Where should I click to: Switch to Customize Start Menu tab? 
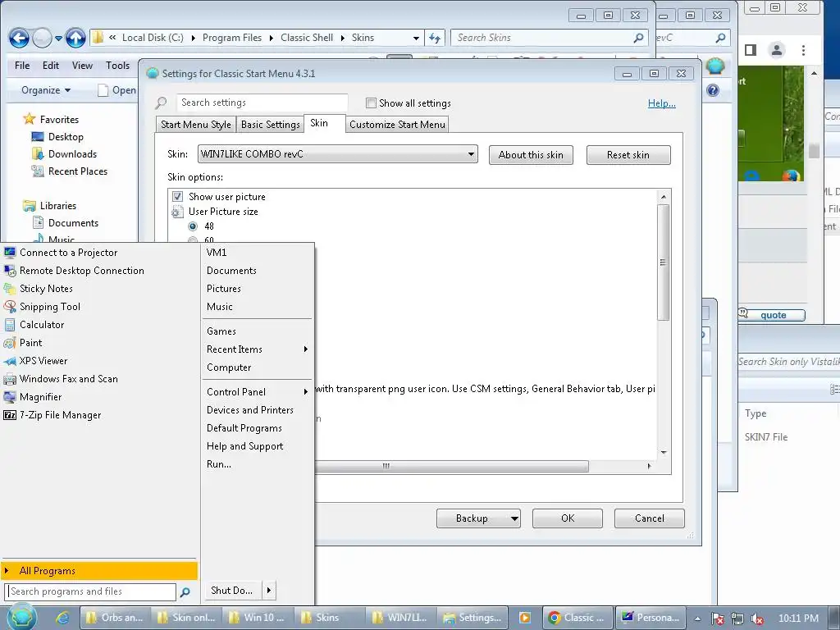pyautogui.click(x=397, y=125)
